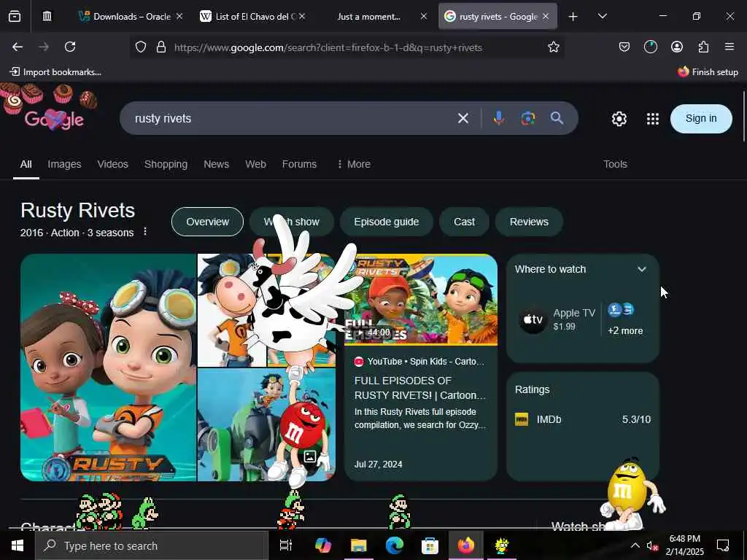Screen dimensions: 747x560
Task: Open Task View on the taskbar
Action: (285, 545)
